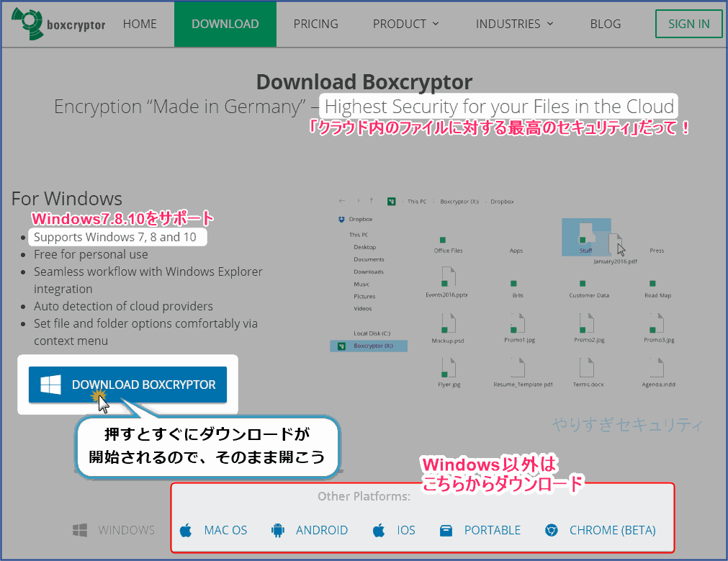The image size is (728, 561).
Task: Click the "Other Platforms:" label
Action: click(364, 496)
